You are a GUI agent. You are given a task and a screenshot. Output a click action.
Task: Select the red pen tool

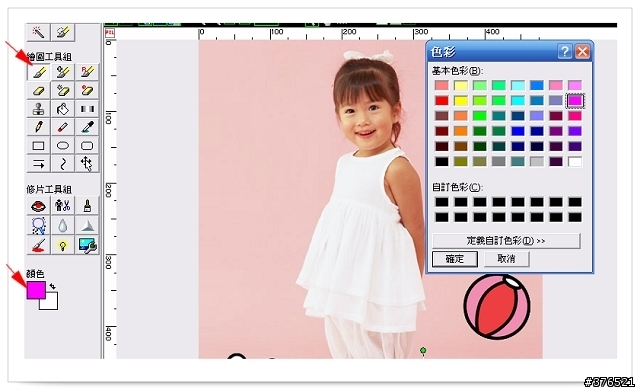click(63, 127)
